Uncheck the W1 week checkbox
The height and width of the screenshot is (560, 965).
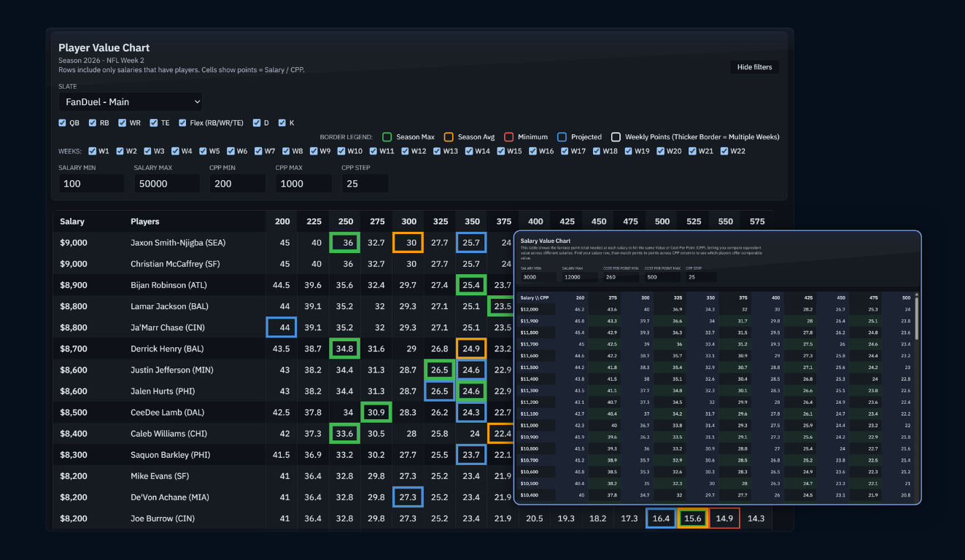(92, 152)
